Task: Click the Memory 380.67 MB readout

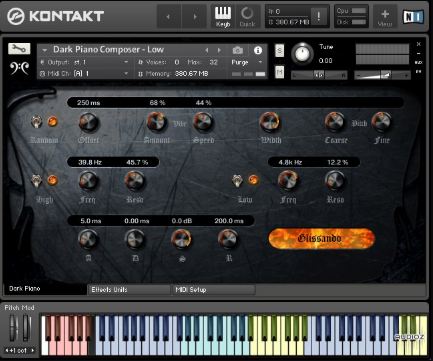Action: 191,74
